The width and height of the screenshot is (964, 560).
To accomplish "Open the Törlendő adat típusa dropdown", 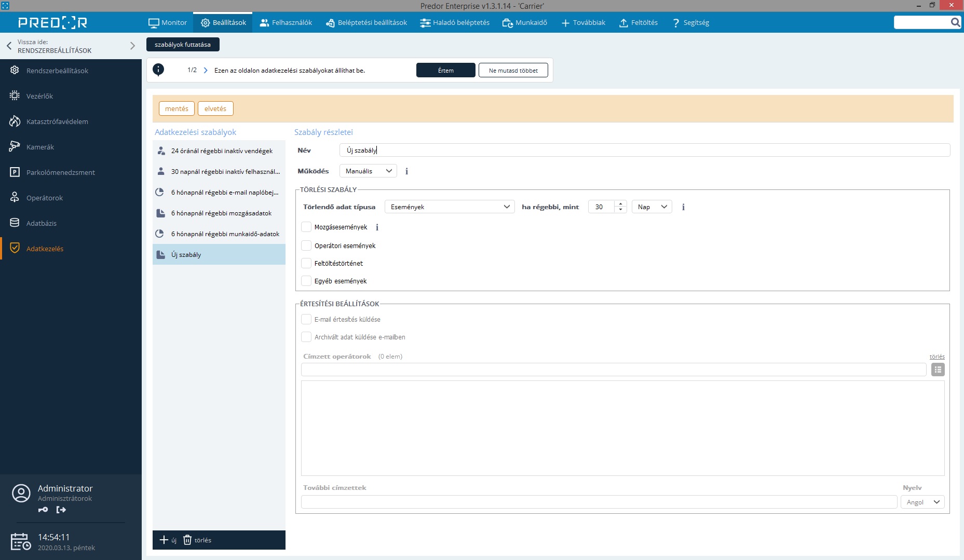I will (x=450, y=207).
